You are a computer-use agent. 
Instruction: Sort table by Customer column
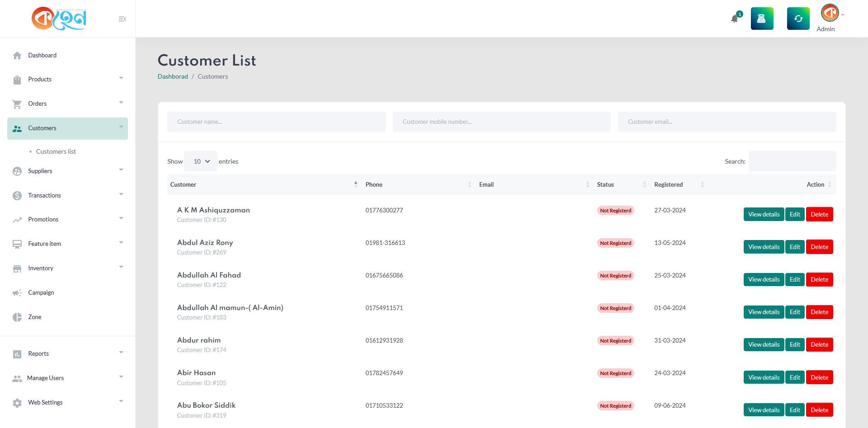pos(263,184)
